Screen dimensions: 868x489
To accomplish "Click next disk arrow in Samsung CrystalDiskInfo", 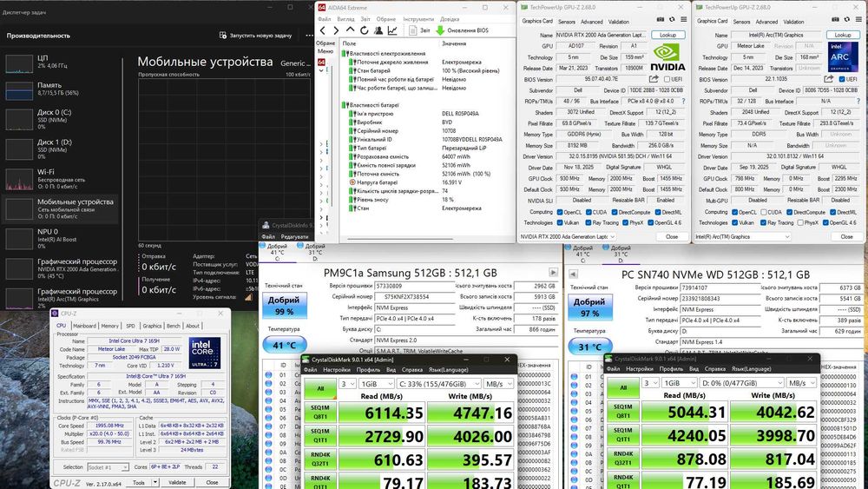I will tap(553, 273).
